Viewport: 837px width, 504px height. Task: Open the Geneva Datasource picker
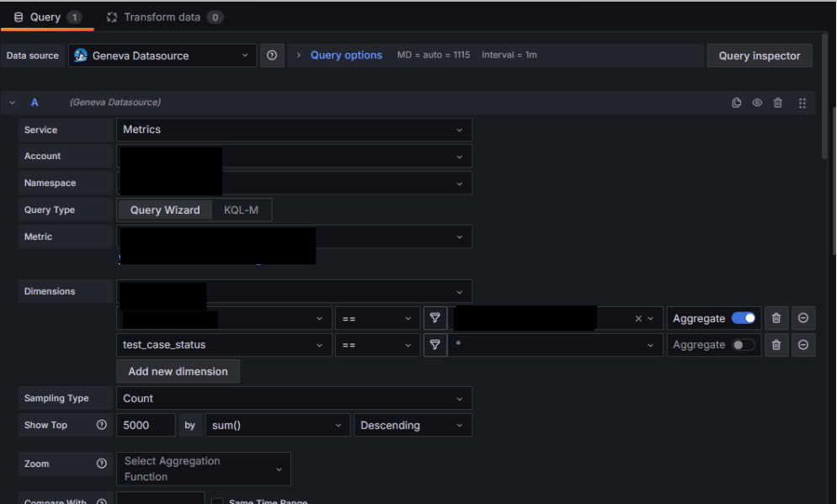(163, 56)
